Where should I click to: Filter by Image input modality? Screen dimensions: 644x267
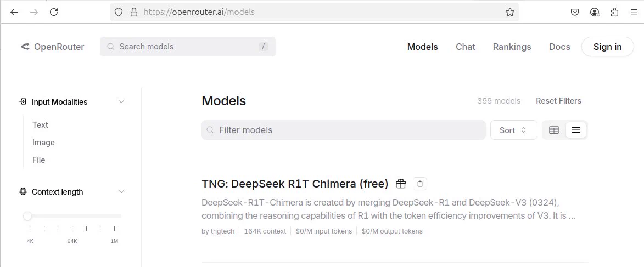(x=43, y=143)
